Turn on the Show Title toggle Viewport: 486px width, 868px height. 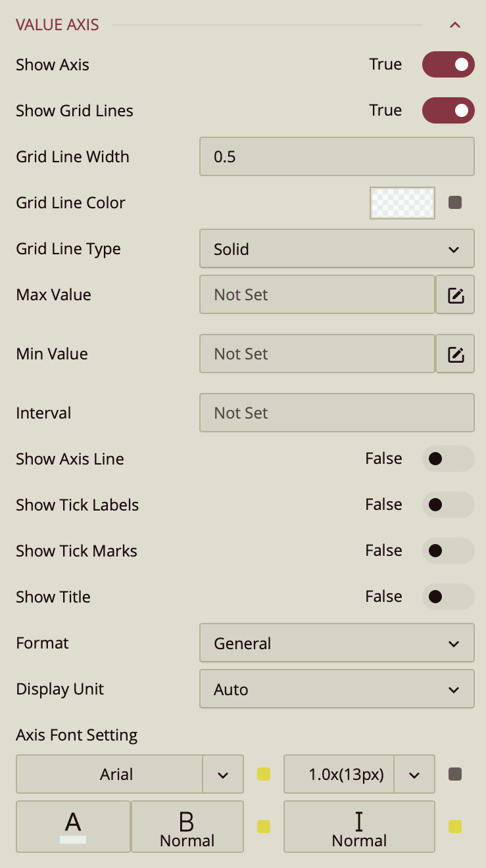pyautogui.click(x=448, y=597)
